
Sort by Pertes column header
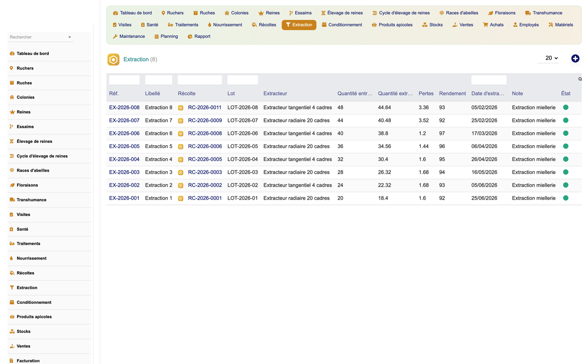[x=426, y=94]
